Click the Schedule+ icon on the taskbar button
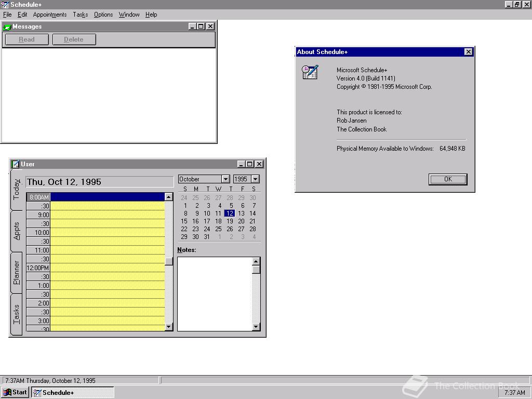 37,393
